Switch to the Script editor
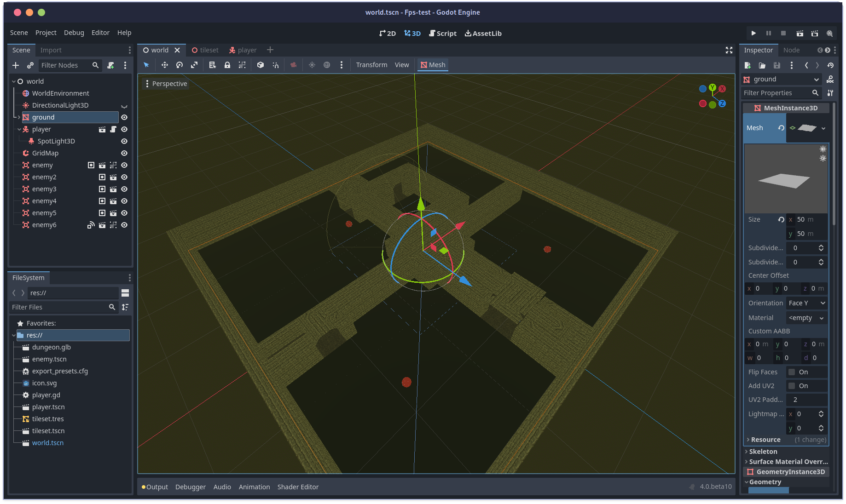The width and height of the screenshot is (846, 504). click(442, 33)
